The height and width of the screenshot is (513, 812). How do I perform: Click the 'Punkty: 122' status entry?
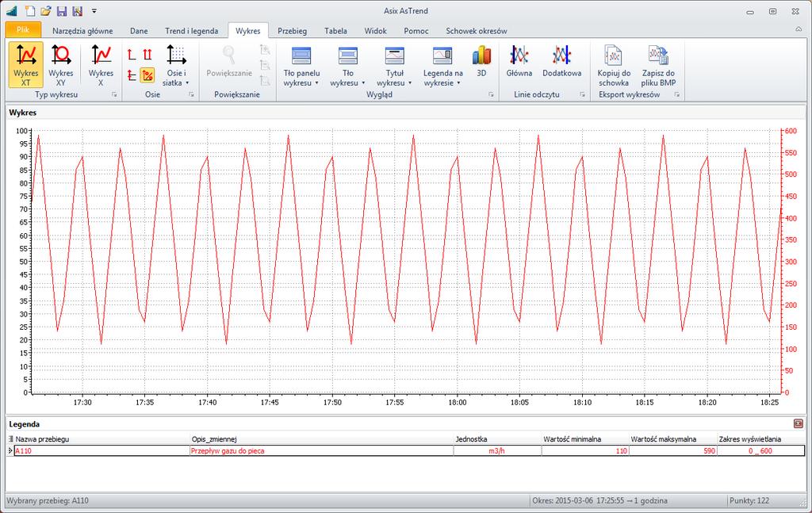point(749,500)
